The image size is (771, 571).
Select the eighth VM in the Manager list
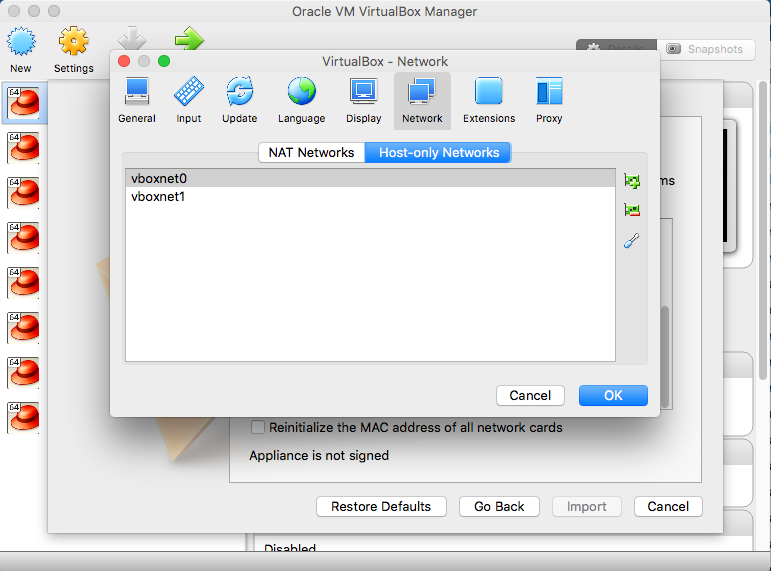pyautogui.click(x=24, y=418)
